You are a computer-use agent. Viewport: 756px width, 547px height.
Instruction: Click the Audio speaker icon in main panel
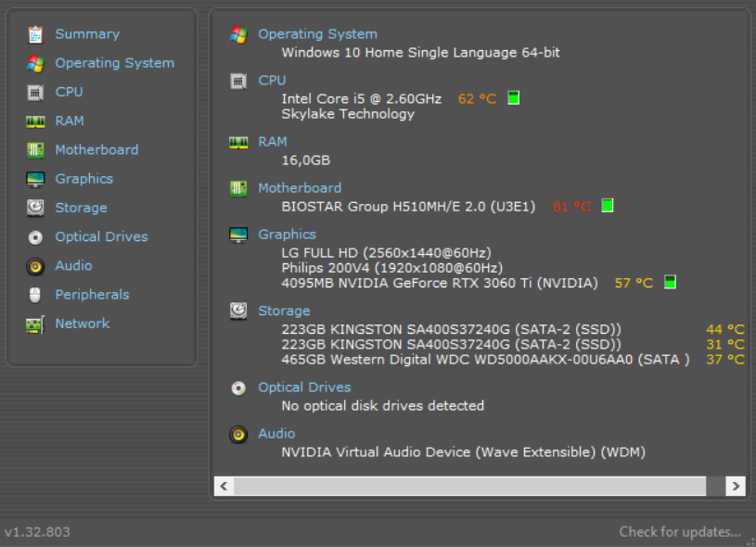(238, 434)
